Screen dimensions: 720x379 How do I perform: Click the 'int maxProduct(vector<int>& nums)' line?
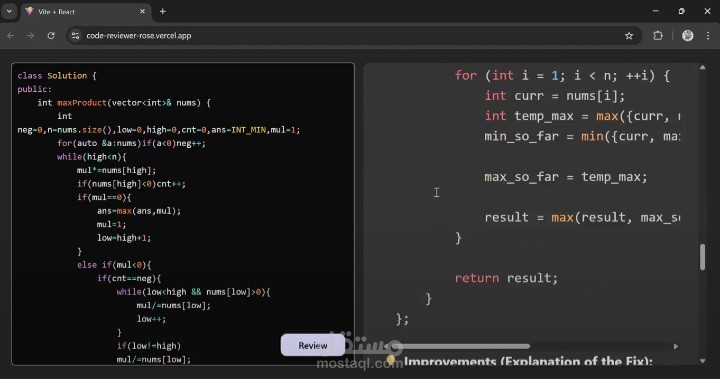click(124, 103)
